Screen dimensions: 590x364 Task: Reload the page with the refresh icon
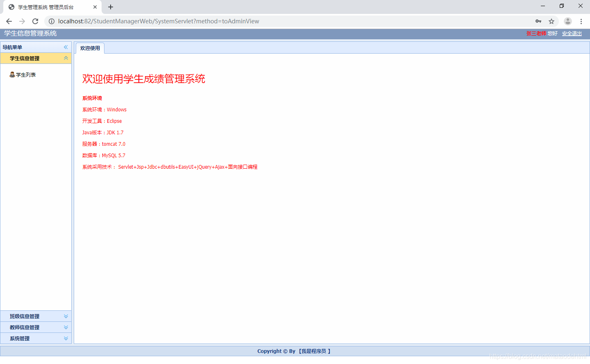tap(35, 21)
